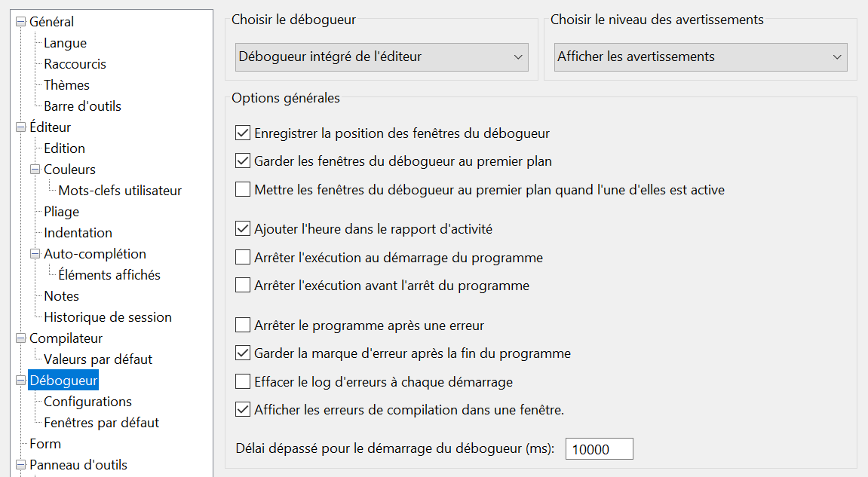The image size is (868, 477).
Task: Collapse the Auto-complétion subtree
Action: pyautogui.click(x=35, y=253)
